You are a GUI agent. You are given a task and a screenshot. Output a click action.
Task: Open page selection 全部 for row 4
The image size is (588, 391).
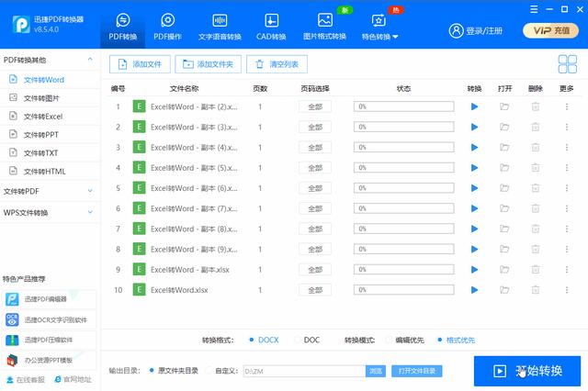[315, 168]
